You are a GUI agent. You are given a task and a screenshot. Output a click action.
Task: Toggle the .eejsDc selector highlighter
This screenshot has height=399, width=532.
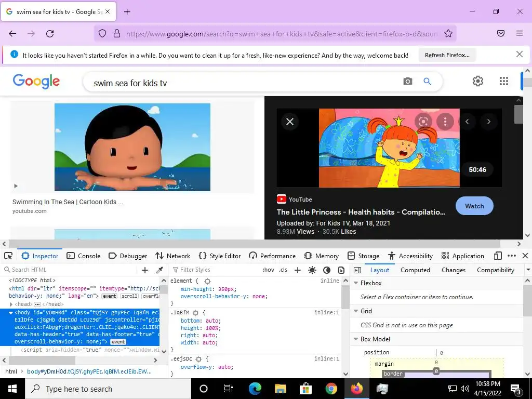[199, 359]
